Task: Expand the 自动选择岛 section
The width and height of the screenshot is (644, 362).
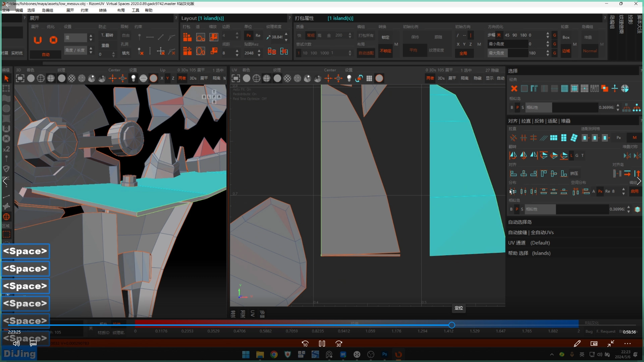Action: [520, 222]
